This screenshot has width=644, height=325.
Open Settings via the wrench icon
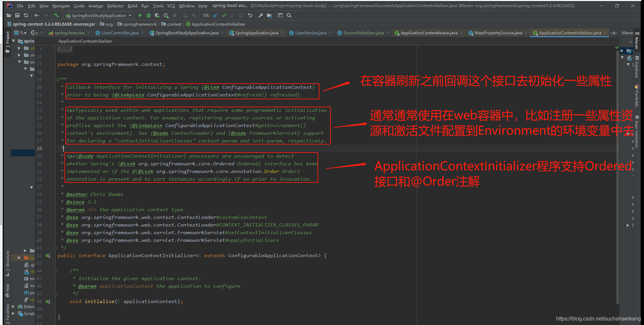point(261,15)
